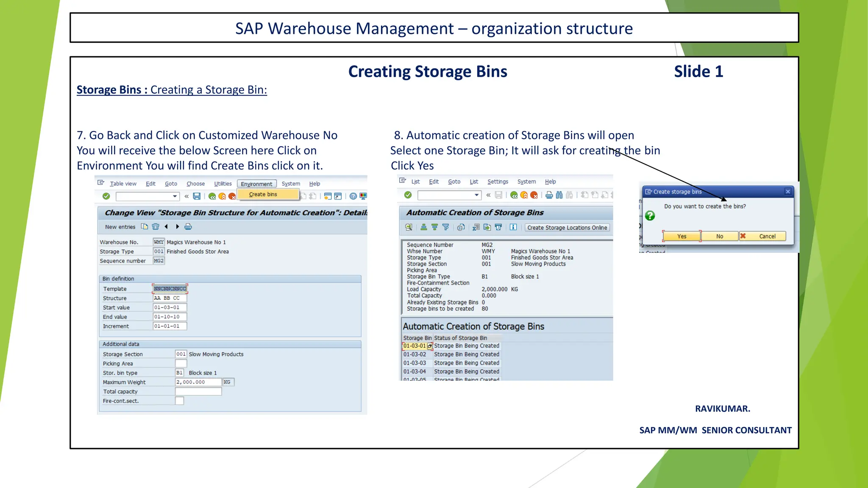Click the spreadsheet export icon in list toolbar
868x488 pixels.
(476, 227)
